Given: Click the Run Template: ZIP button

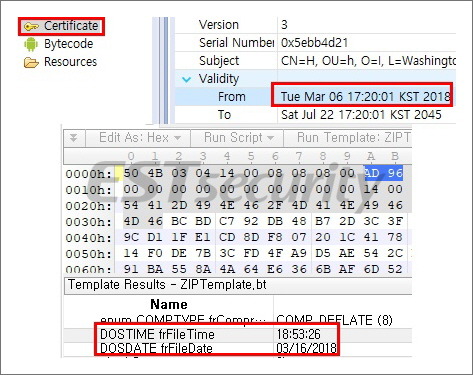Looking at the screenshot, I should coord(353,138).
